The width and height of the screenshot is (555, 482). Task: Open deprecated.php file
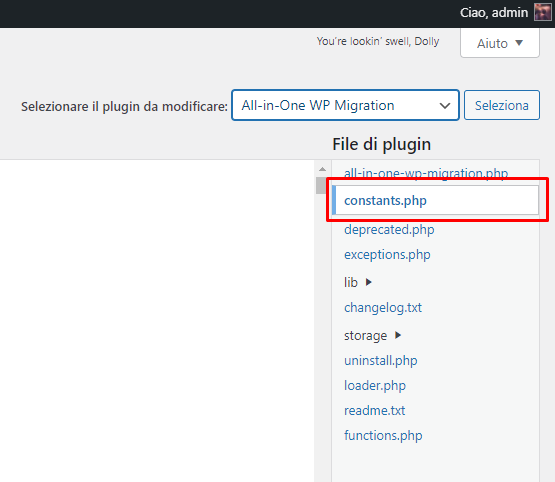pyautogui.click(x=389, y=230)
